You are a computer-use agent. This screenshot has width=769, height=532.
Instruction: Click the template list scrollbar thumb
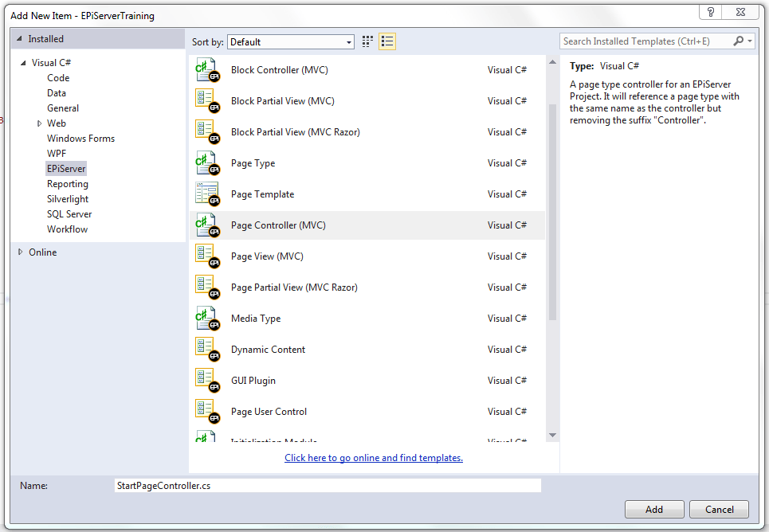(553, 212)
